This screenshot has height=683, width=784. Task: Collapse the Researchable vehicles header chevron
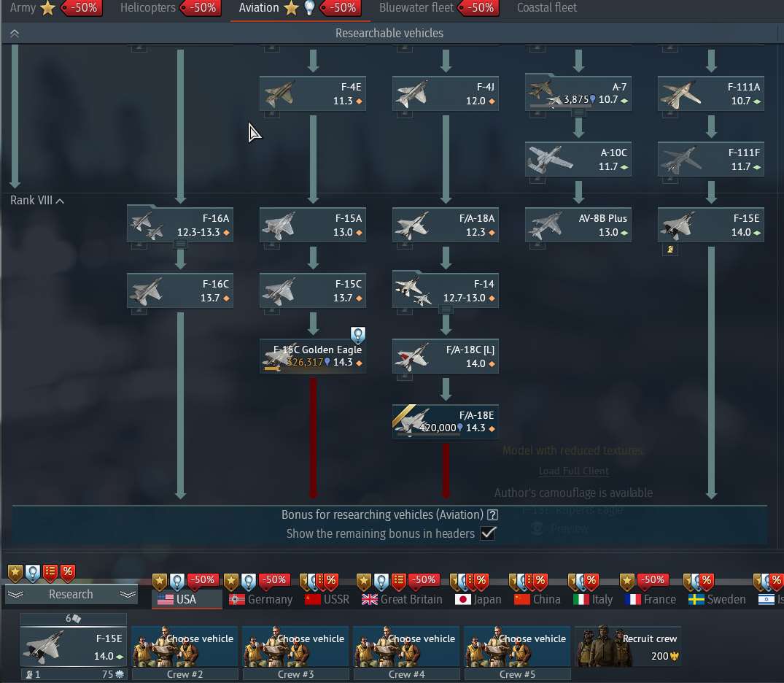13,33
